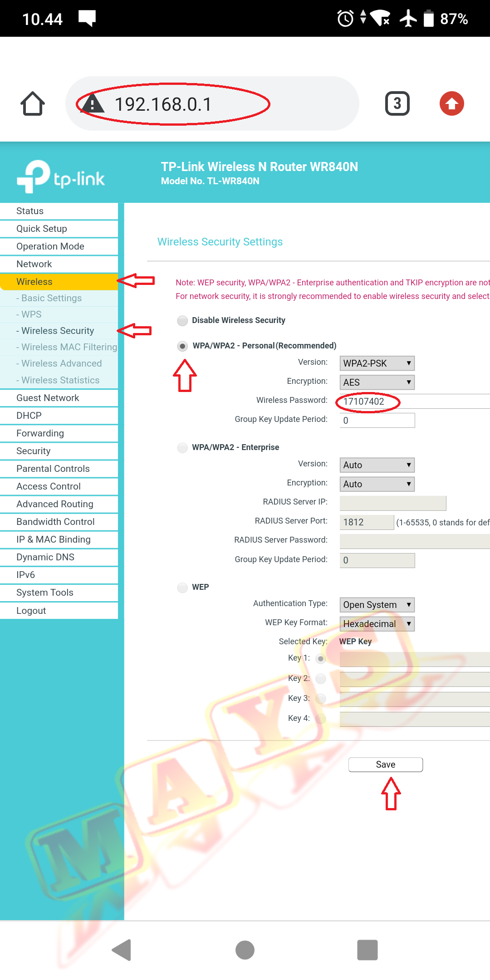
Task: Open the Bandwidth Control menu
Action: point(59,522)
